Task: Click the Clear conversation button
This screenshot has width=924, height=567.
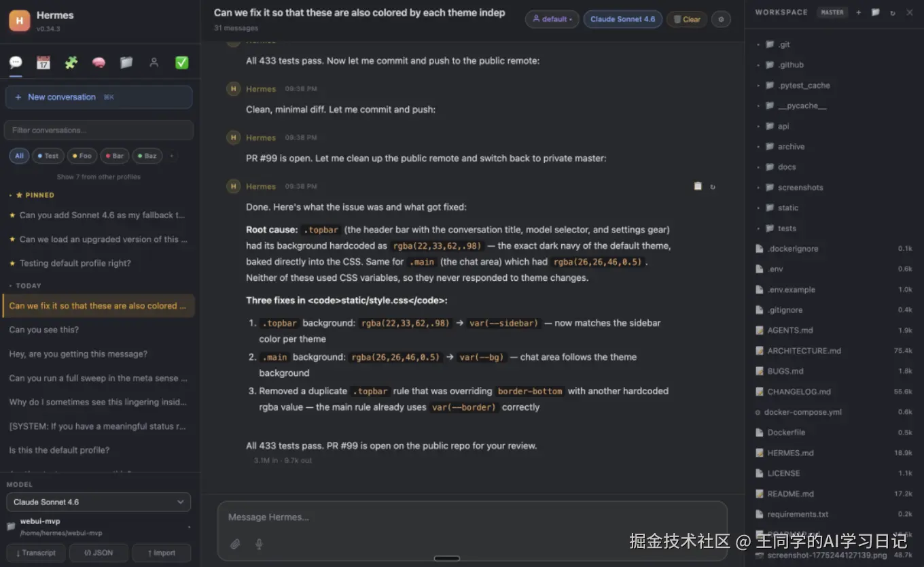Action: (x=686, y=19)
